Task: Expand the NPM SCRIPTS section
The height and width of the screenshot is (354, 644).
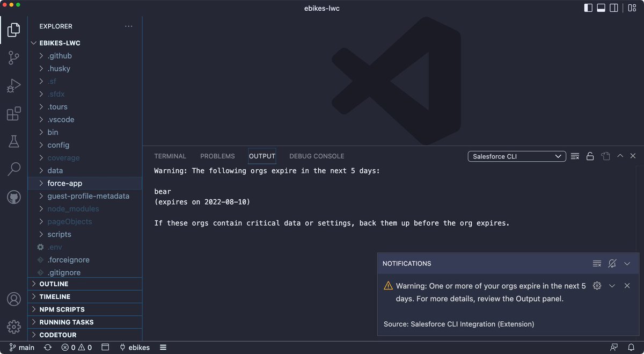Action: (85, 309)
